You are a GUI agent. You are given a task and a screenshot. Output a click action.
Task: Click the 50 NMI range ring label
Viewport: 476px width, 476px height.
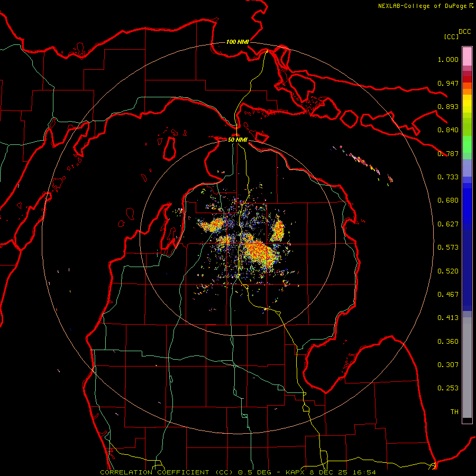pyautogui.click(x=237, y=140)
